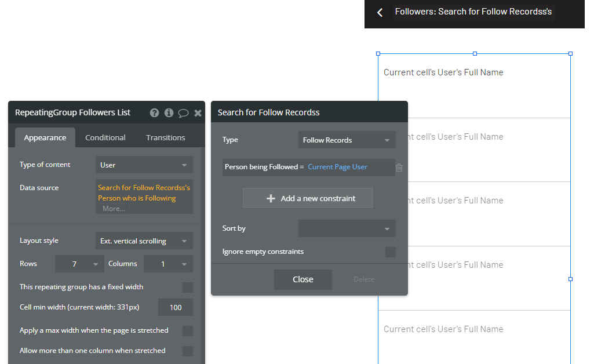Screen dimensions: 594x364
Task: Open the Rows count dropdown
Action: coord(80,264)
